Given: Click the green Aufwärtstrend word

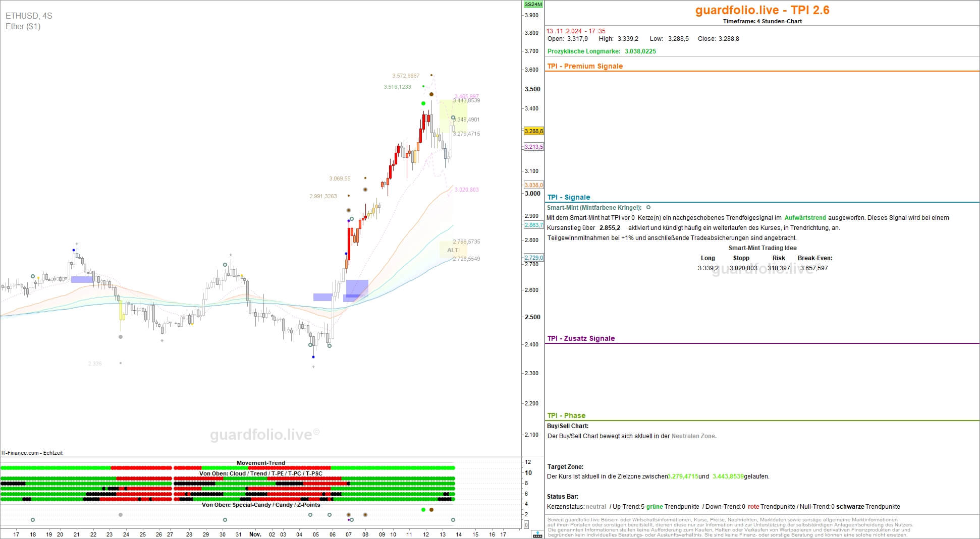Looking at the screenshot, I should coord(805,218).
